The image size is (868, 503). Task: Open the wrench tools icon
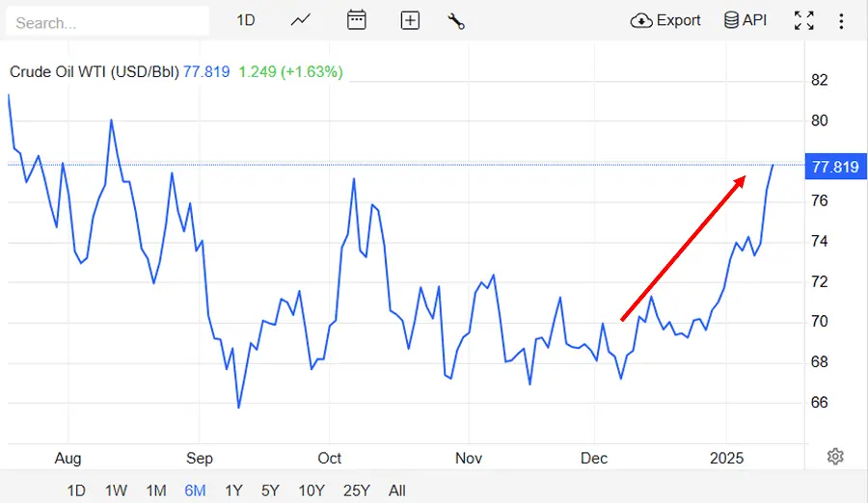457,20
